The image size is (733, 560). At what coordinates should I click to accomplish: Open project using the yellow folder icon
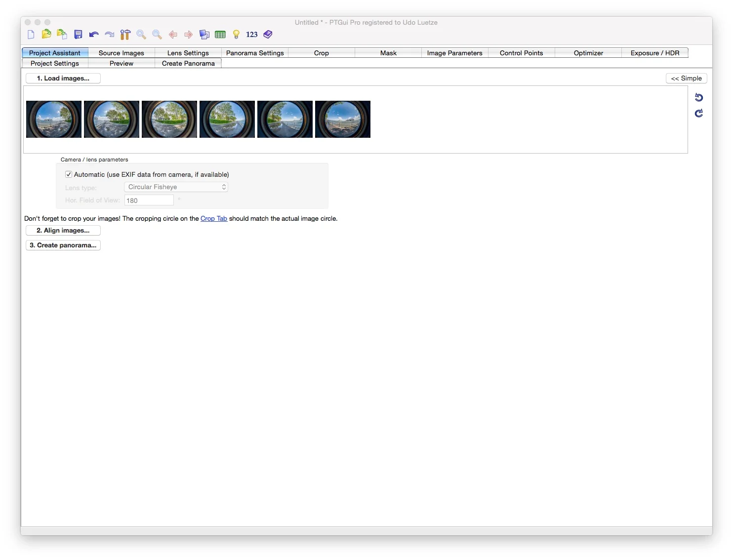46,34
